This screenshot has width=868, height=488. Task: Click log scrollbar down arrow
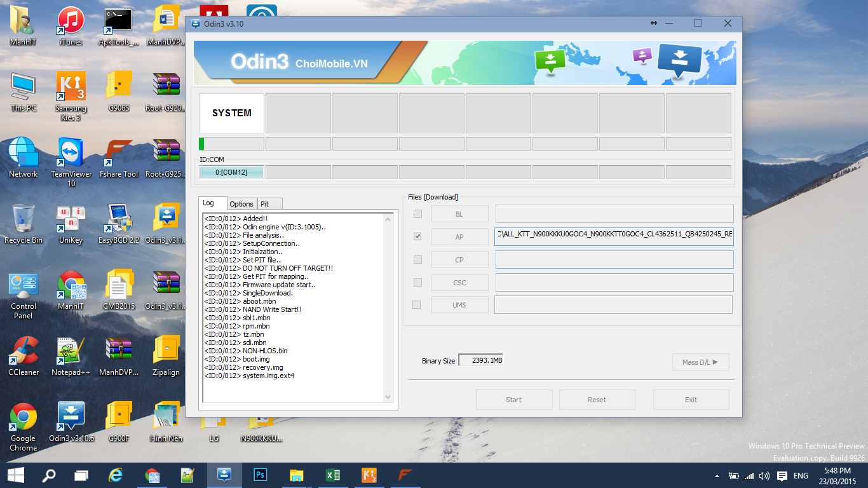point(388,397)
